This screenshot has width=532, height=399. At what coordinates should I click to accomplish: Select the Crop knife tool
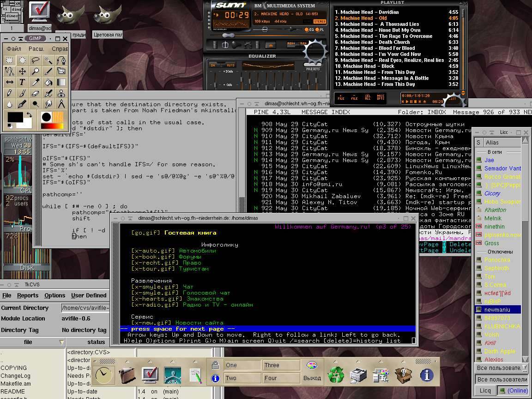48,71
